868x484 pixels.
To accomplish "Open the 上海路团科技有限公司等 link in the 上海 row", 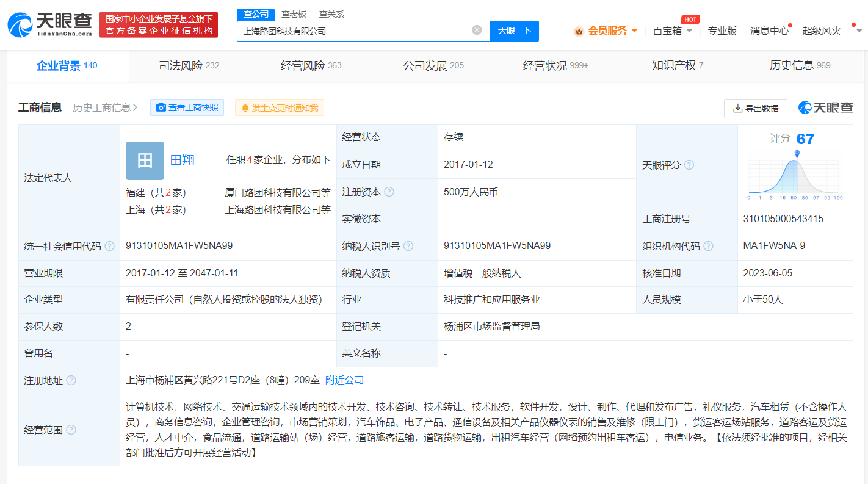I will pyautogui.click(x=277, y=209).
